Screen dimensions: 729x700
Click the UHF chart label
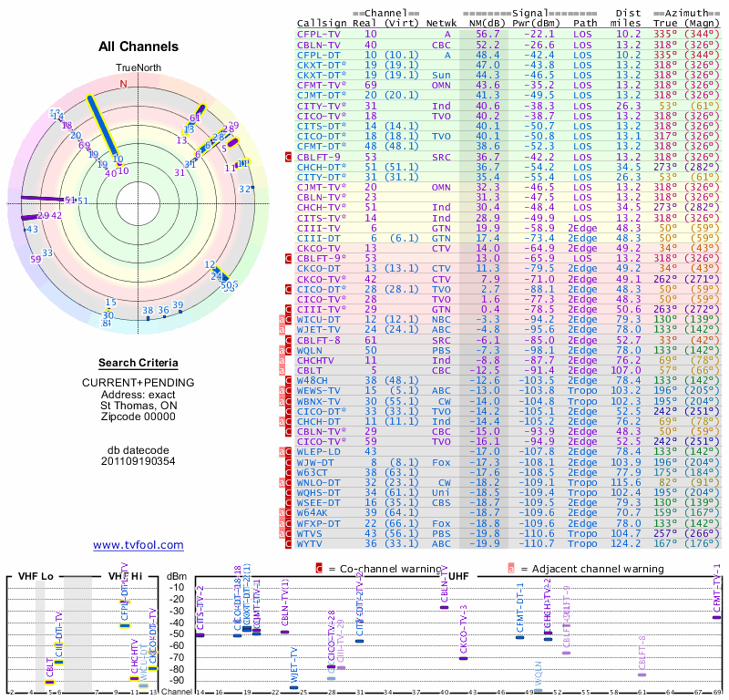(x=458, y=576)
